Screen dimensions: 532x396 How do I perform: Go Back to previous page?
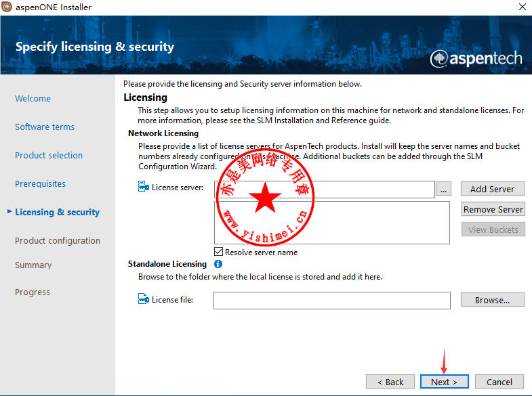tap(390, 382)
